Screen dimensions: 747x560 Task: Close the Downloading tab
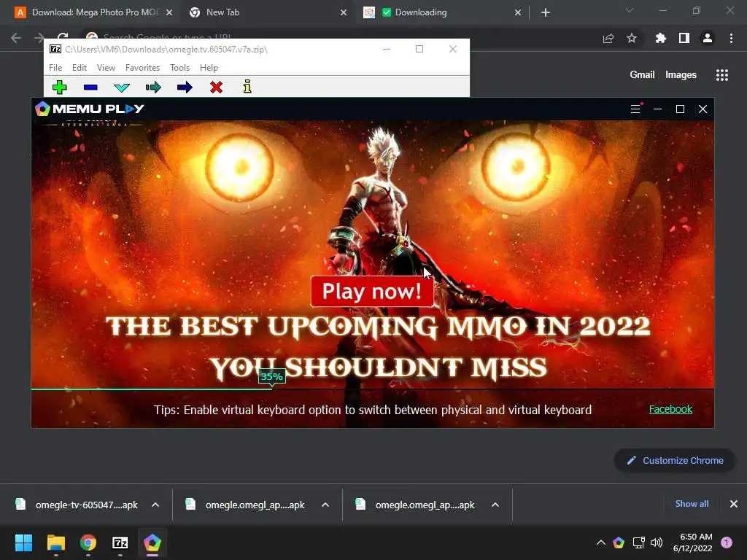[x=518, y=12]
